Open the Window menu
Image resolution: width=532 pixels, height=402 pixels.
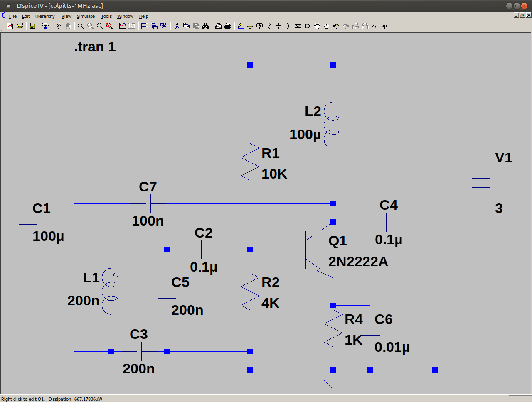(x=125, y=16)
